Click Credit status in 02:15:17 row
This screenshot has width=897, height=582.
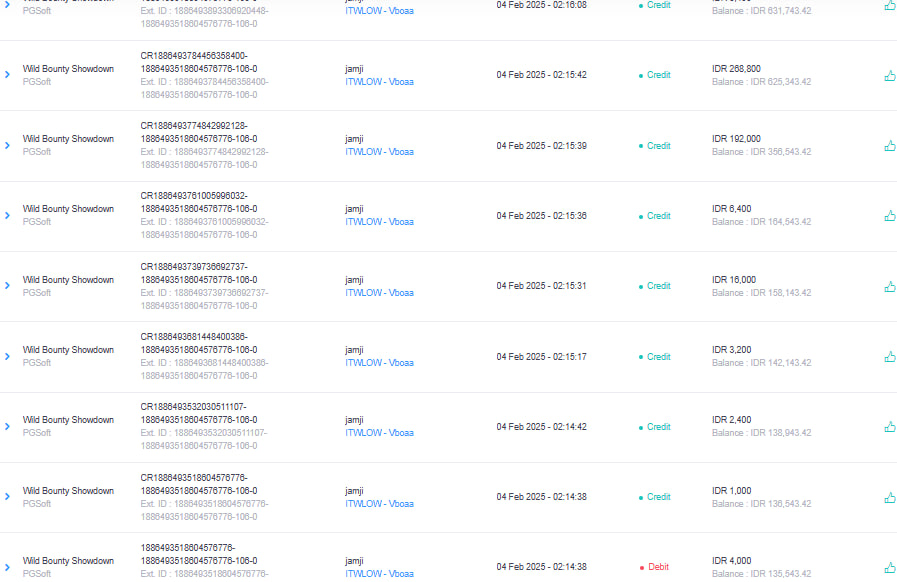click(x=658, y=357)
